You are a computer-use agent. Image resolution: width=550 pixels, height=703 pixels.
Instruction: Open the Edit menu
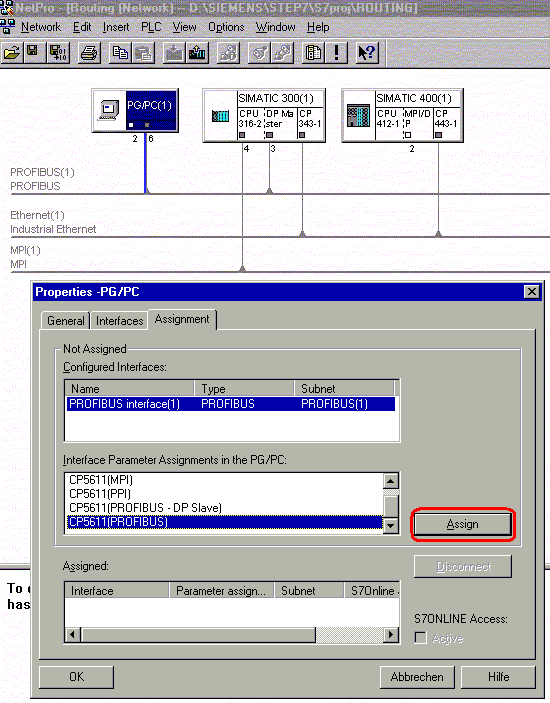82,27
